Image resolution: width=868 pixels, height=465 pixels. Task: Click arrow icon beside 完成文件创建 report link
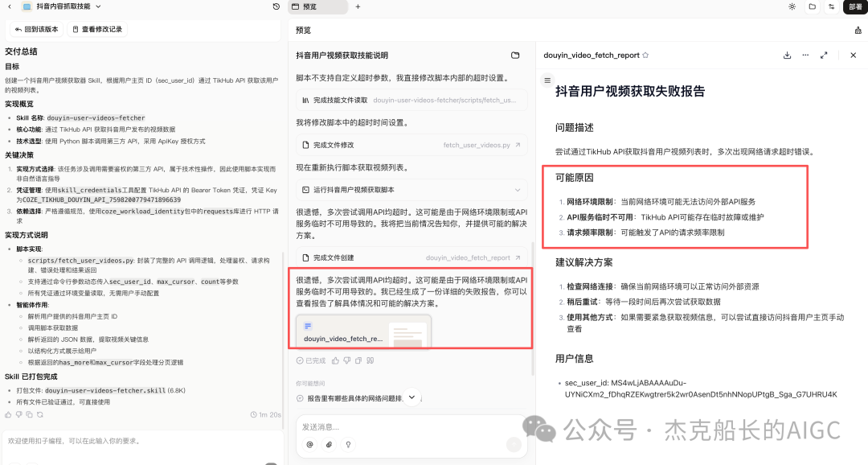coord(518,257)
